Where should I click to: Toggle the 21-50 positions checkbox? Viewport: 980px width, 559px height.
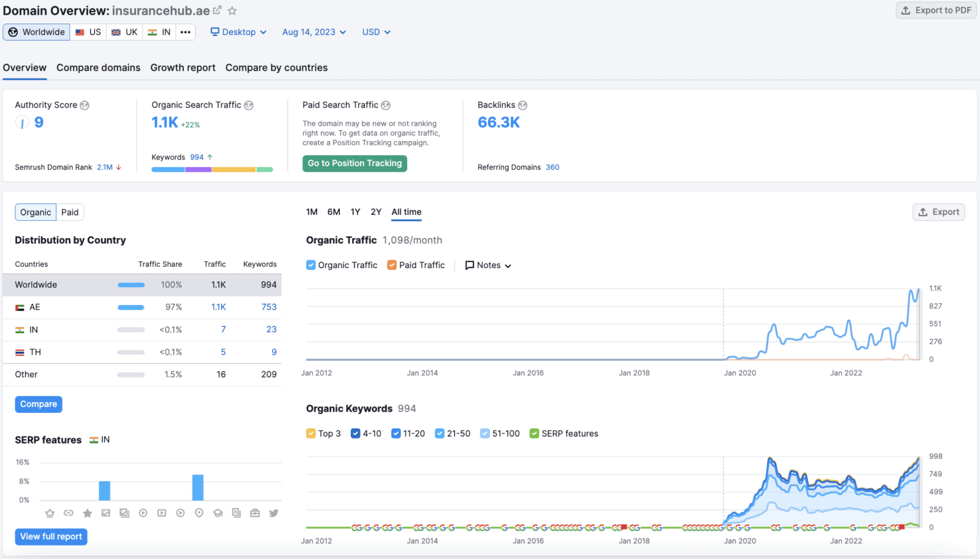(x=440, y=433)
